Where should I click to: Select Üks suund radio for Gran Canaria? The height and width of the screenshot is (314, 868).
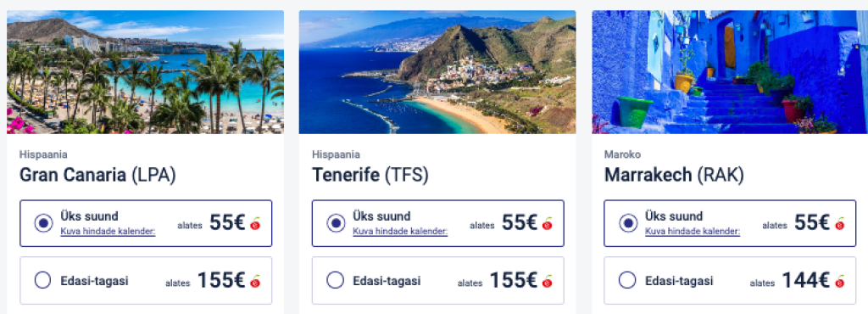[x=43, y=223]
